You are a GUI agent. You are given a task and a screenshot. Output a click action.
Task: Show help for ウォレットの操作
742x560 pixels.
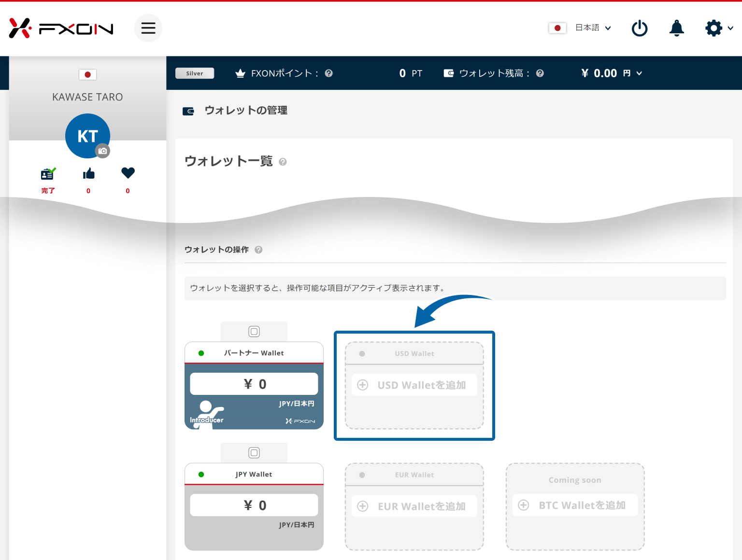258,250
